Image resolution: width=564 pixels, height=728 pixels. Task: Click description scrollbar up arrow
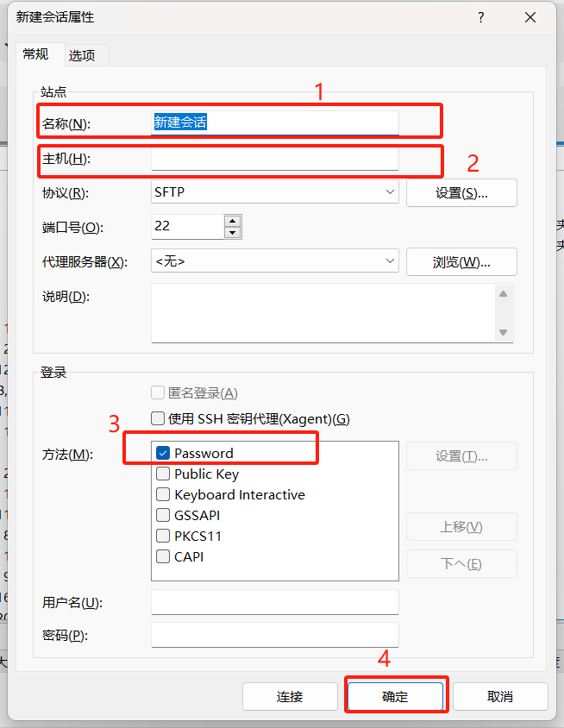[x=503, y=293]
